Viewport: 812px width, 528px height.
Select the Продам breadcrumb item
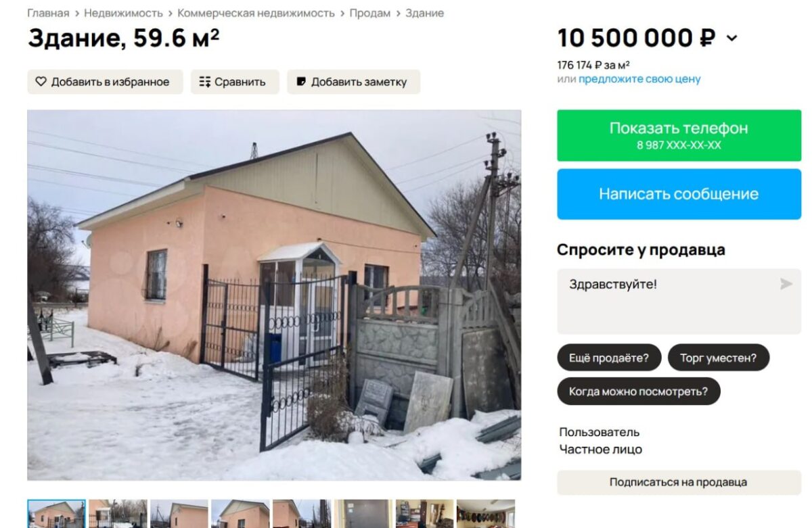click(x=369, y=13)
